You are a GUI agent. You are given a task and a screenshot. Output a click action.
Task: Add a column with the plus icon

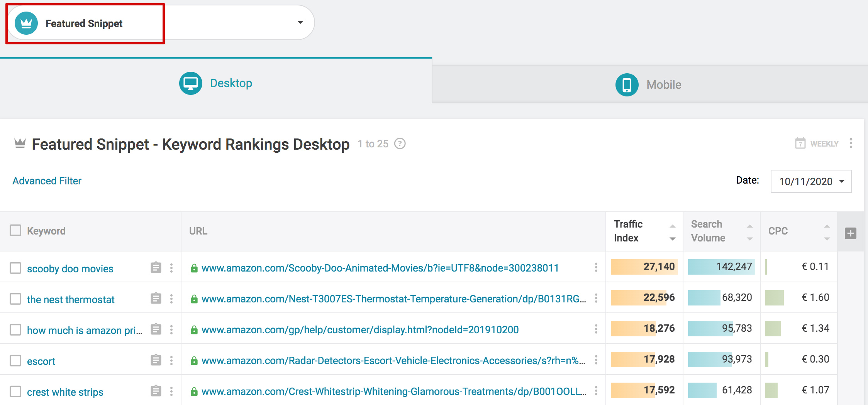click(850, 233)
